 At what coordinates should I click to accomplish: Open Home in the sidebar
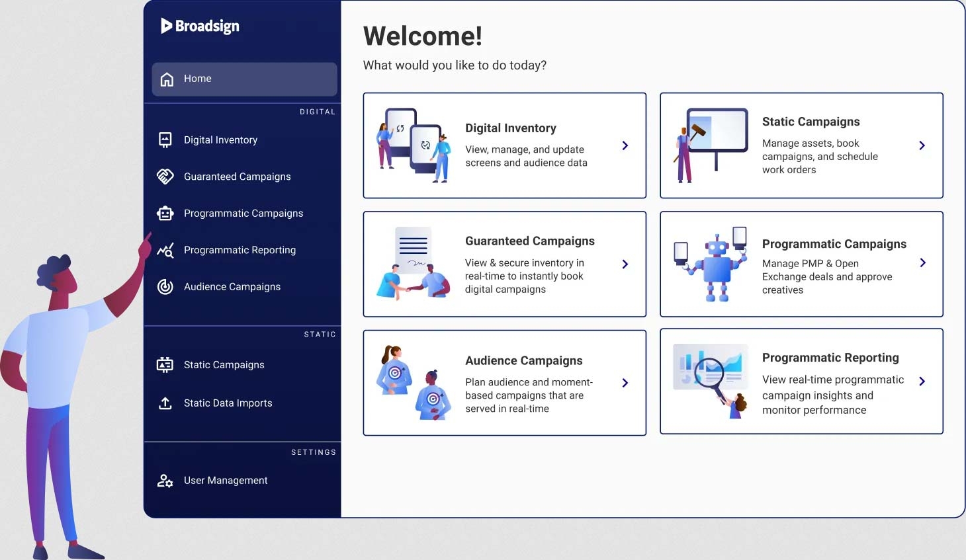pyautogui.click(x=244, y=79)
